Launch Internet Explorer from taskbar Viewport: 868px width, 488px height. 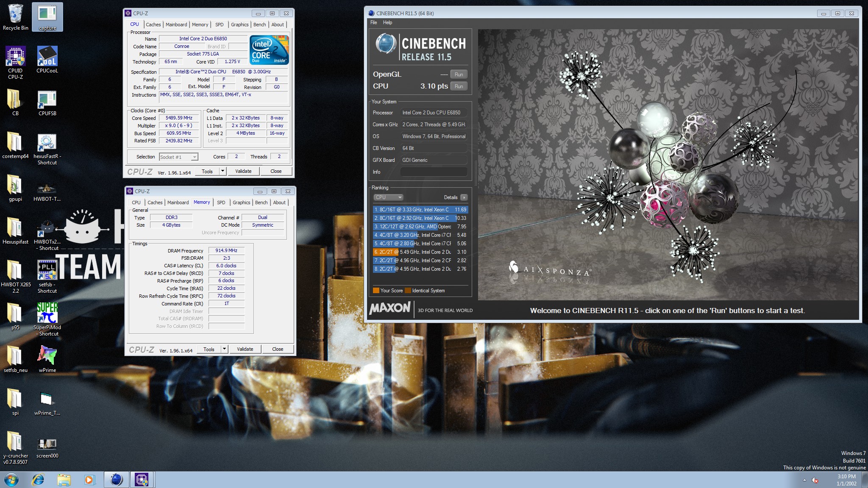tap(38, 480)
